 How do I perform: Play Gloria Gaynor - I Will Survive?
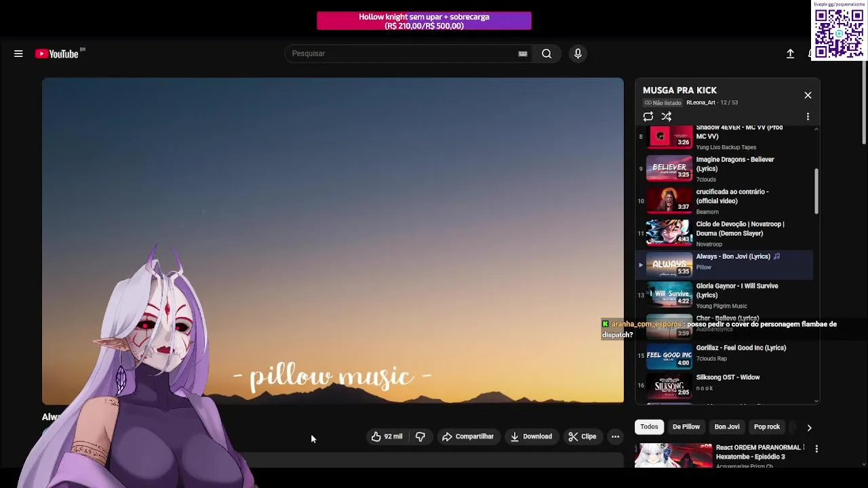[x=726, y=295]
